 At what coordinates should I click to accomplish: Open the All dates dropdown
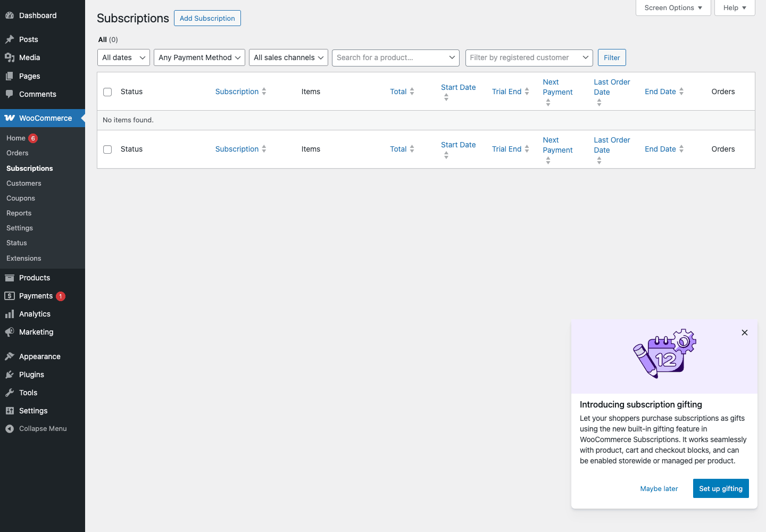point(124,57)
